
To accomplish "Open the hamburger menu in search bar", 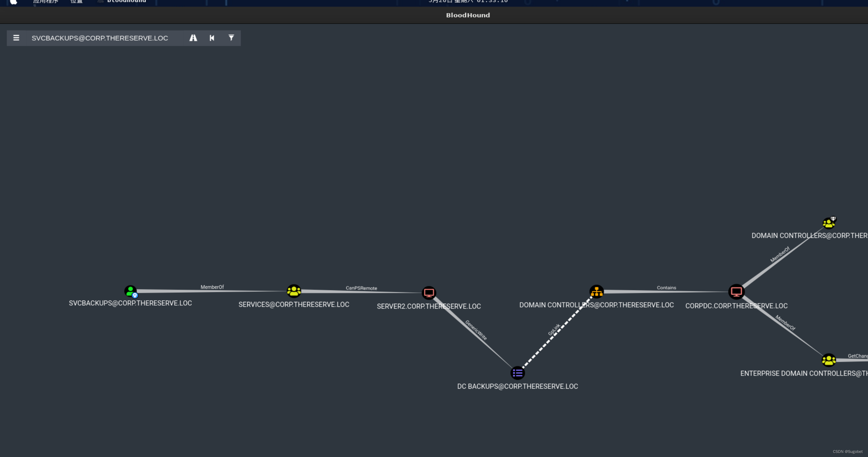I will 16,38.
